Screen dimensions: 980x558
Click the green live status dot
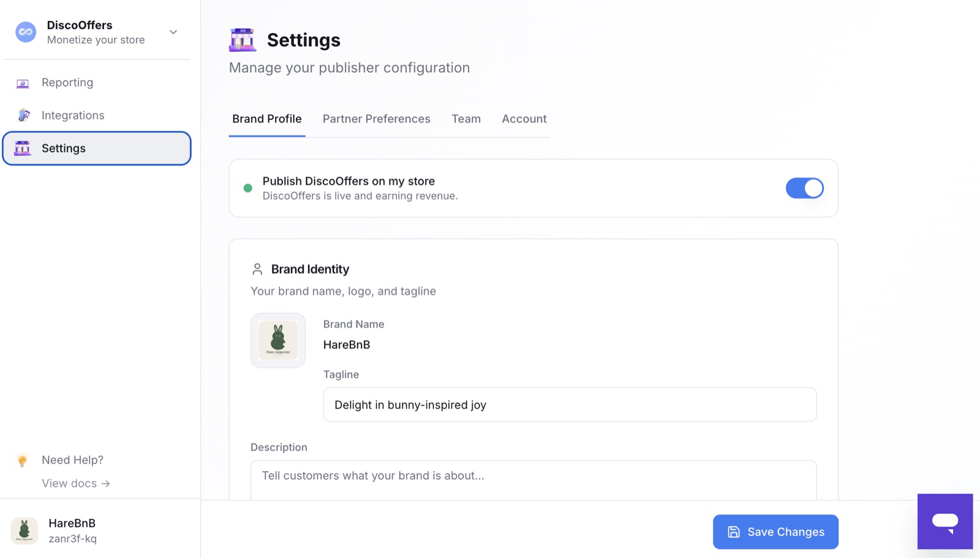(248, 188)
